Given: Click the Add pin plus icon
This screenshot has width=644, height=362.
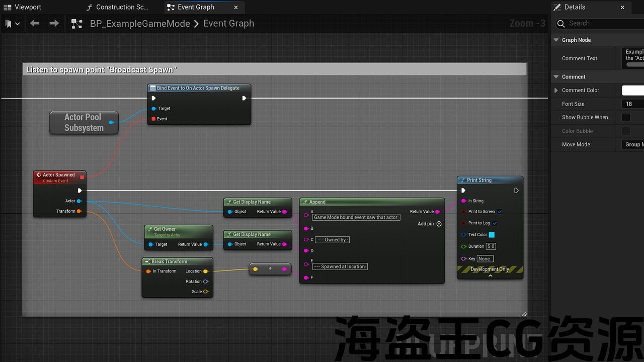Looking at the screenshot, I should tap(439, 224).
